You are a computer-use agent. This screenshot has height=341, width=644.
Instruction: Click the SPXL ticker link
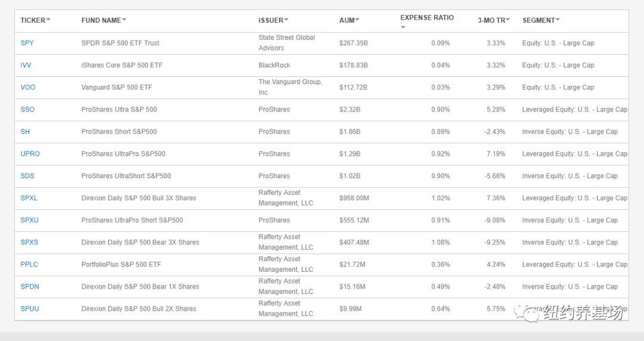pos(29,198)
